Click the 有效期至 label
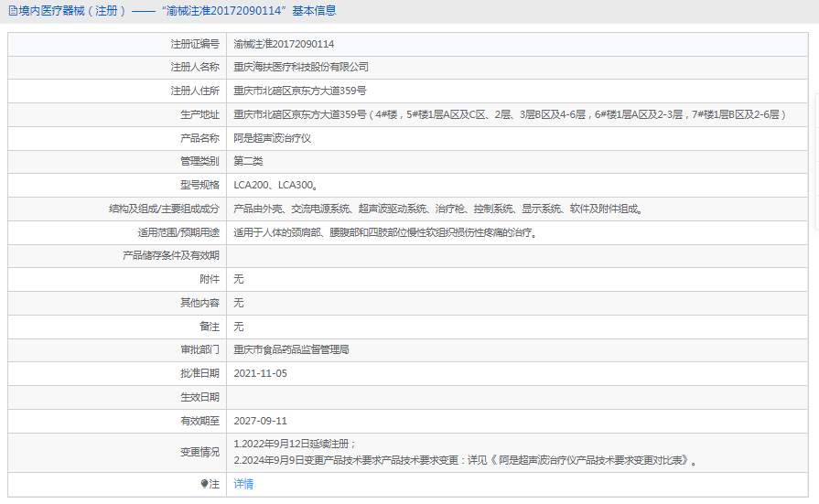The width and height of the screenshot is (819, 504). [200, 421]
